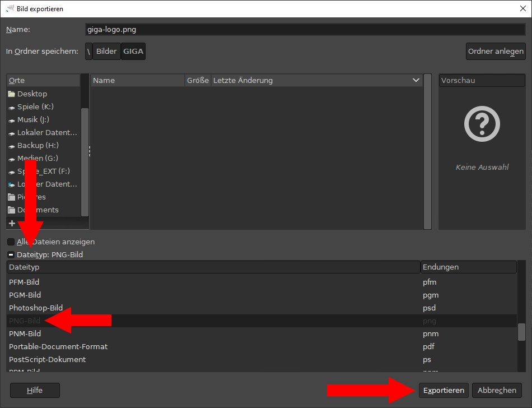Open the Backup (H:) drive
The width and height of the screenshot is (532, 408).
coord(38,145)
